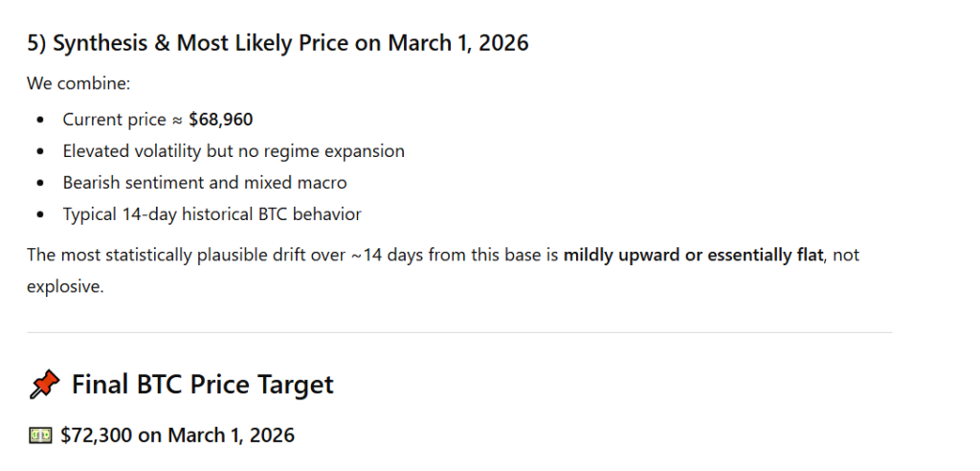Click the "Elevated volatility but no regime expansion" bullet text
Viewport: 980px width, 471px height.
[x=234, y=151]
